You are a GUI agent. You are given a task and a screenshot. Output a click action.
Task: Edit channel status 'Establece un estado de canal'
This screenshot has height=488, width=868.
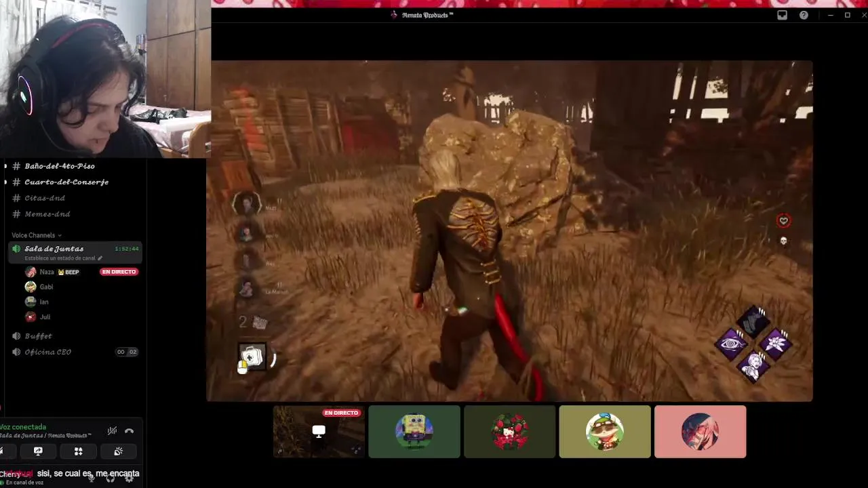coord(64,258)
